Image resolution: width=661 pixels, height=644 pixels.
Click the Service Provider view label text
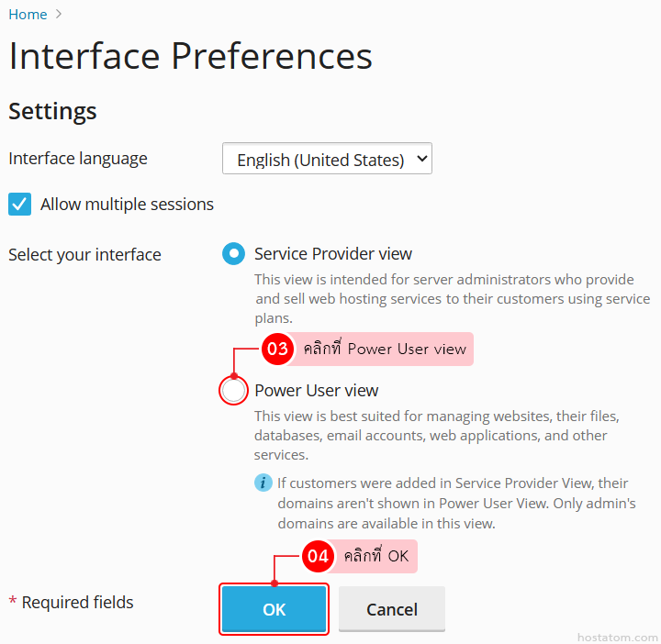(333, 254)
